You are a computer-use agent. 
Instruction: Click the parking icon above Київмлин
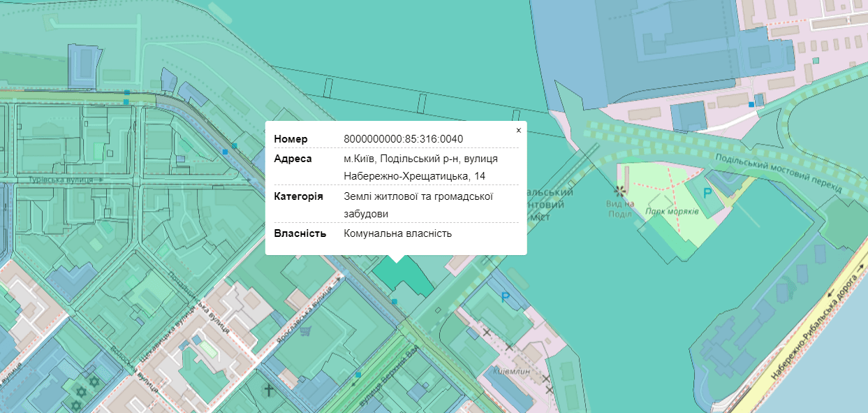(506, 298)
